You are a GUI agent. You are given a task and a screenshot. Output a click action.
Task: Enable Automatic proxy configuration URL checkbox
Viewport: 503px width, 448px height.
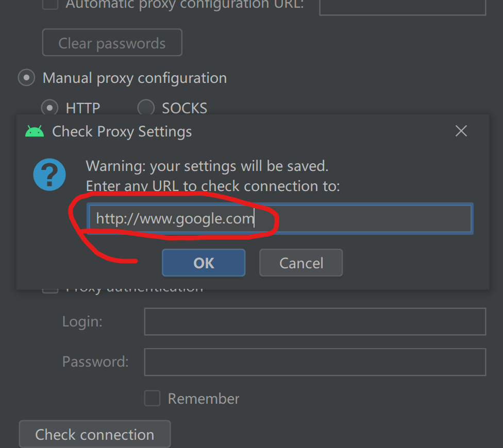[51, 5]
